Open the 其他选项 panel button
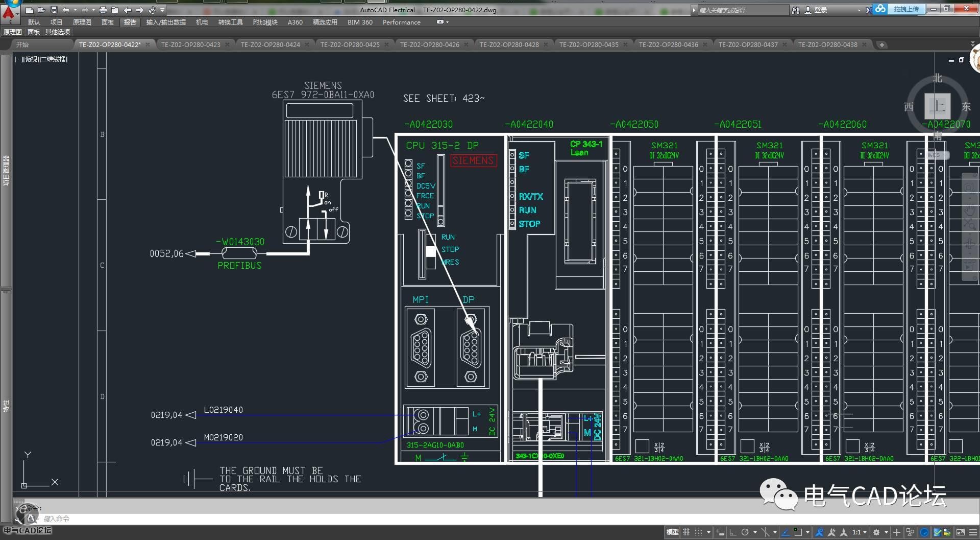The width and height of the screenshot is (980, 540). pyautogui.click(x=58, y=32)
